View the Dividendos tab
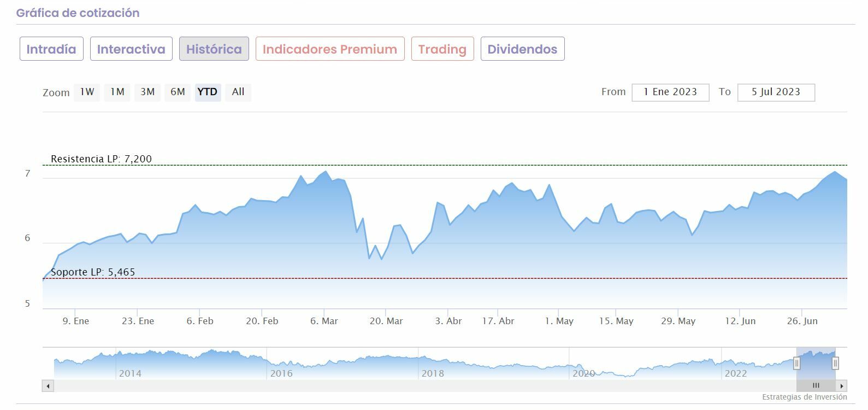Image resolution: width=868 pixels, height=410 pixels. (522, 49)
